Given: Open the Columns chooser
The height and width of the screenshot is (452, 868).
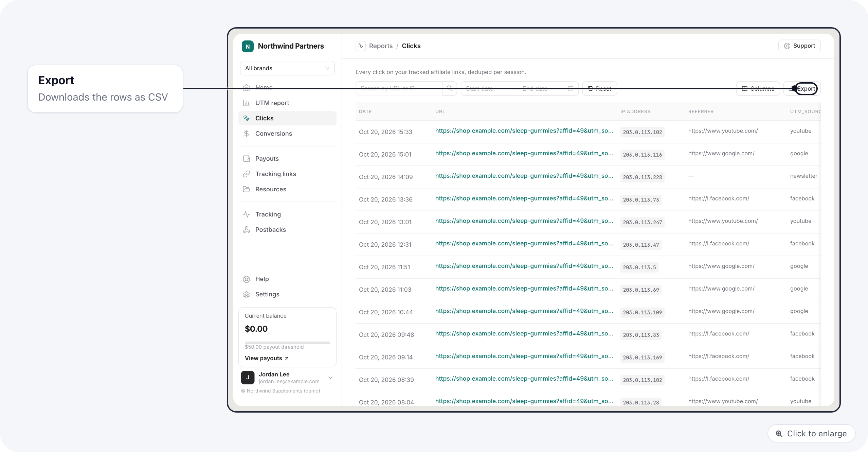Looking at the screenshot, I should [x=758, y=88].
